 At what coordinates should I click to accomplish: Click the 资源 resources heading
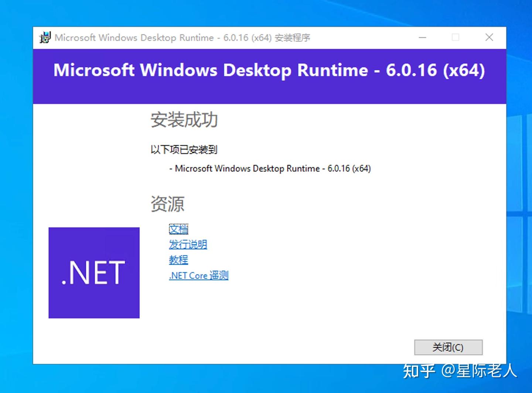(x=167, y=204)
